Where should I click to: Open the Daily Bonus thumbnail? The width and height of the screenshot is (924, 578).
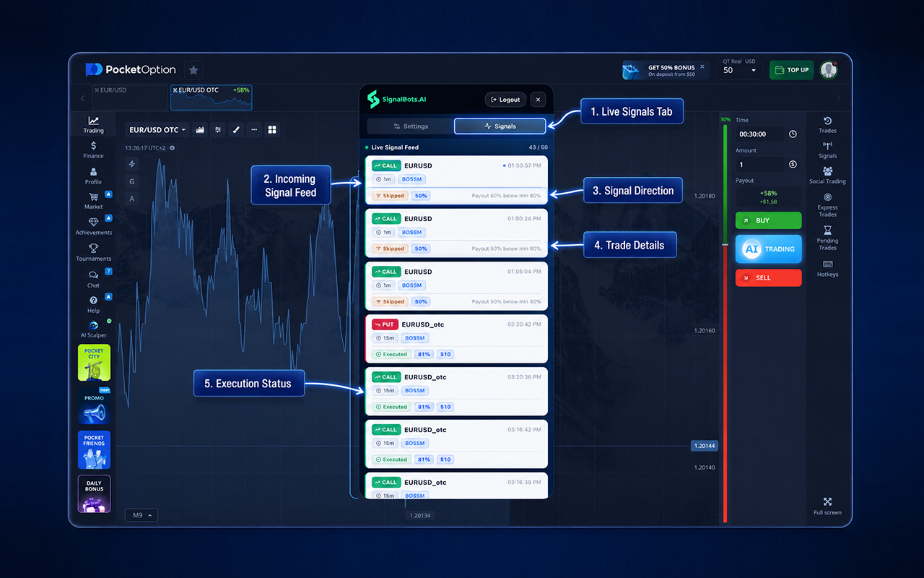point(94,494)
